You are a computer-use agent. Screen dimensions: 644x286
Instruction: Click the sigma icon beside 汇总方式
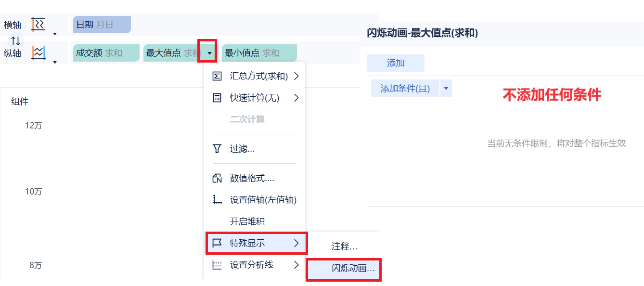217,76
